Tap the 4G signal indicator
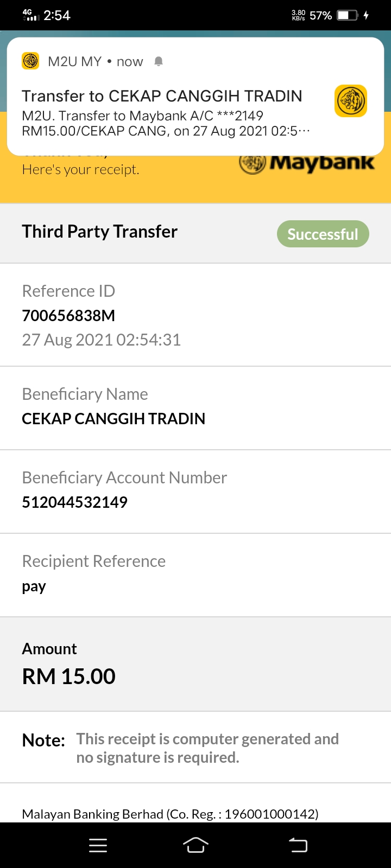This screenshot has height=868, width=391. [31, 15]
